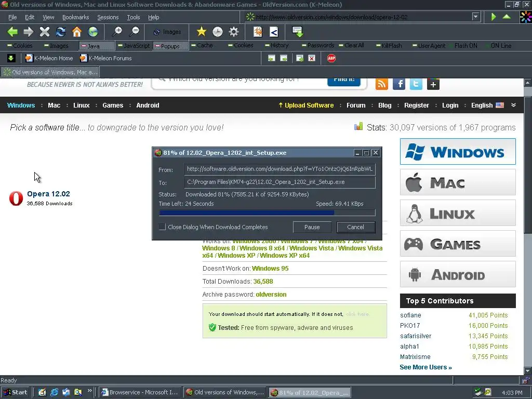532x399 pixels.
Task: Open the English language selector
Action: pos(487,105)
